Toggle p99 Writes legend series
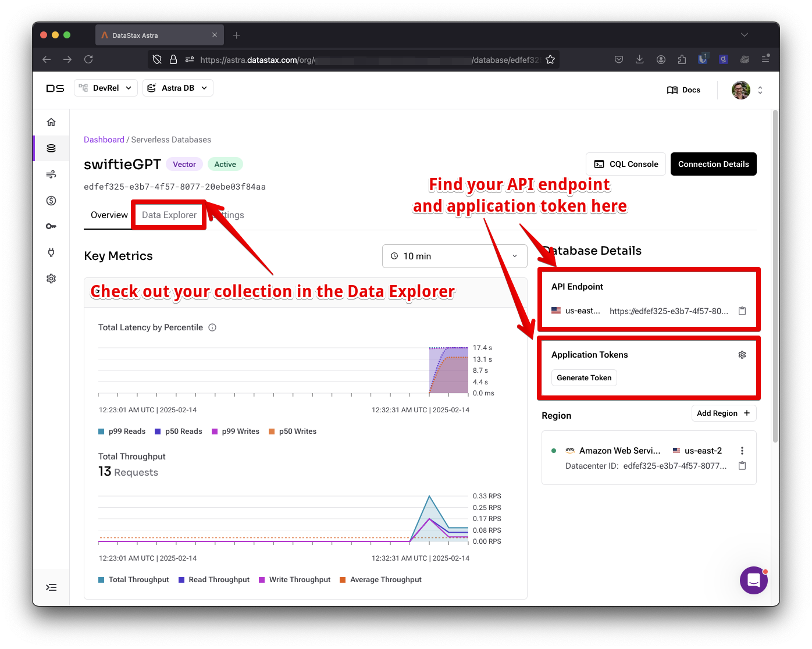The height and width of the screenshot is (649, 812). click(x=236, y=432)
